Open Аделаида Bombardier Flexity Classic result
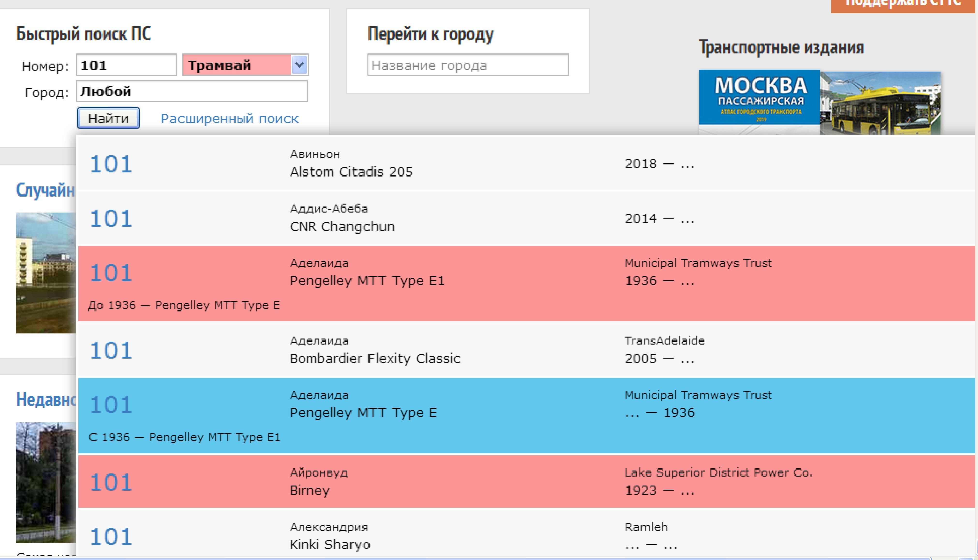The height and width of the screenshot is (560, 978). (x=375, y=358)
